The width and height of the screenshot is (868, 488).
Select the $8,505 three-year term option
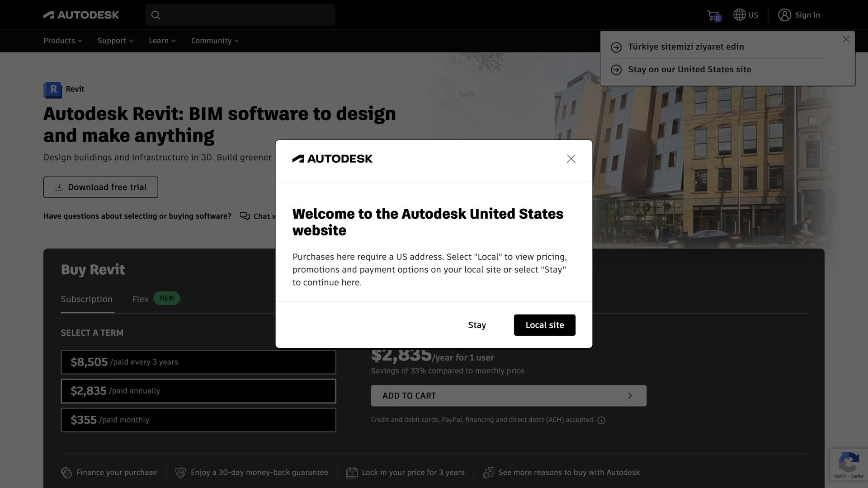(x=198, y=361)
